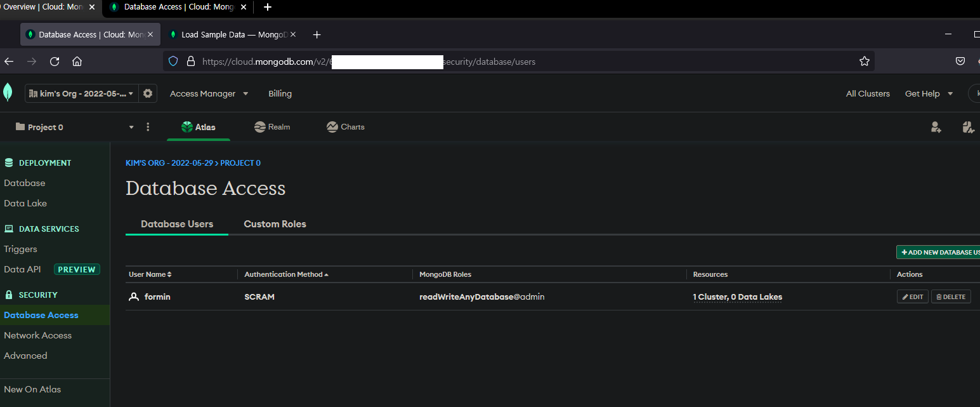This screenshot has width=980, height=407.
Task: Click the 1 Cluster, 0 Data Lakes resources text
Action: pyautogui.click(x=738, y=297)
